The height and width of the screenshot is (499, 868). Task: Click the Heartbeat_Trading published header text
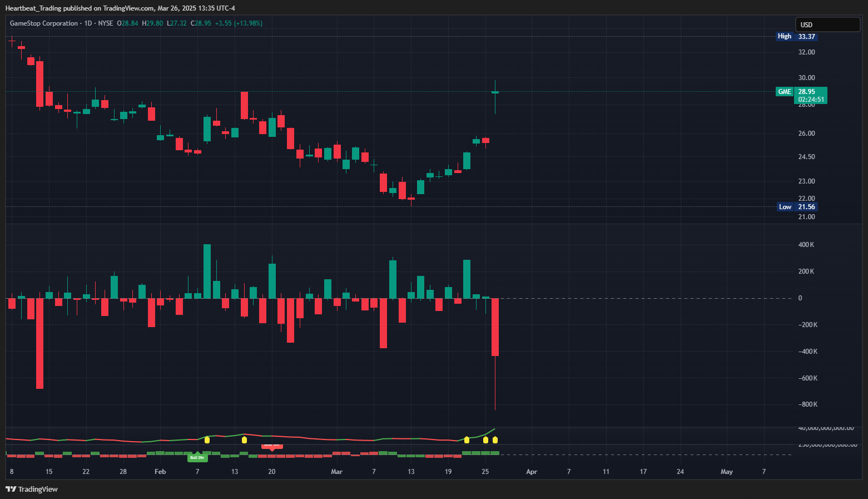(120, 8)
